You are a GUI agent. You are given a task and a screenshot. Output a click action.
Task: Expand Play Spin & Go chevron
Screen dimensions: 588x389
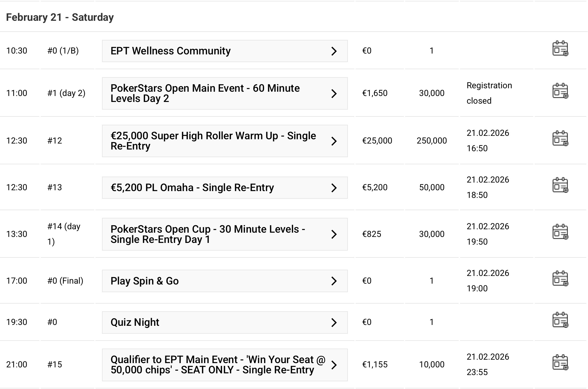[334, 281]
